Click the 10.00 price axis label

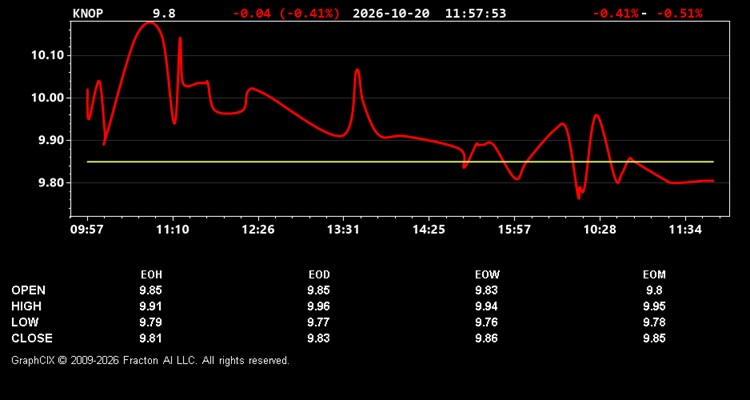(x=47, y=98)
